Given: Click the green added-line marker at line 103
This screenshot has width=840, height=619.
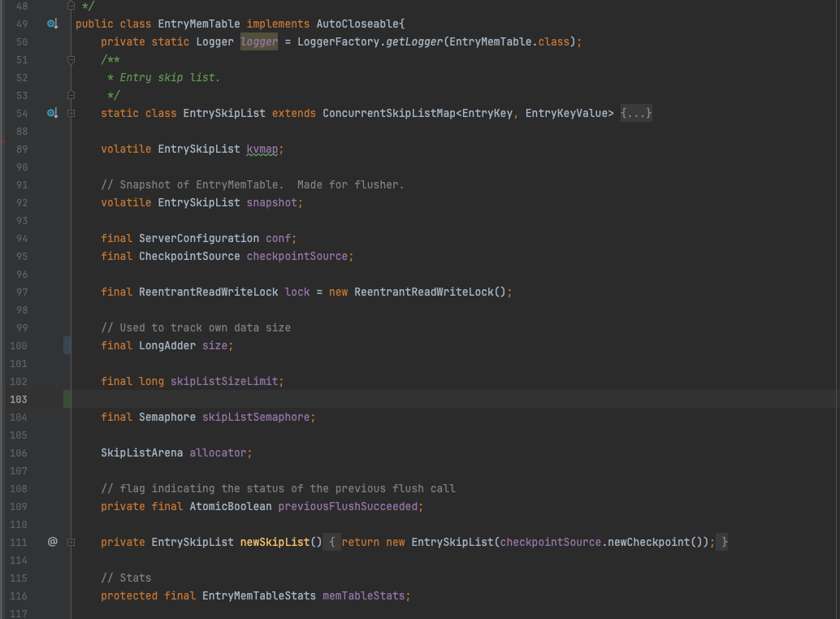Looking at the screenshot, I should [x=67, y=399].
